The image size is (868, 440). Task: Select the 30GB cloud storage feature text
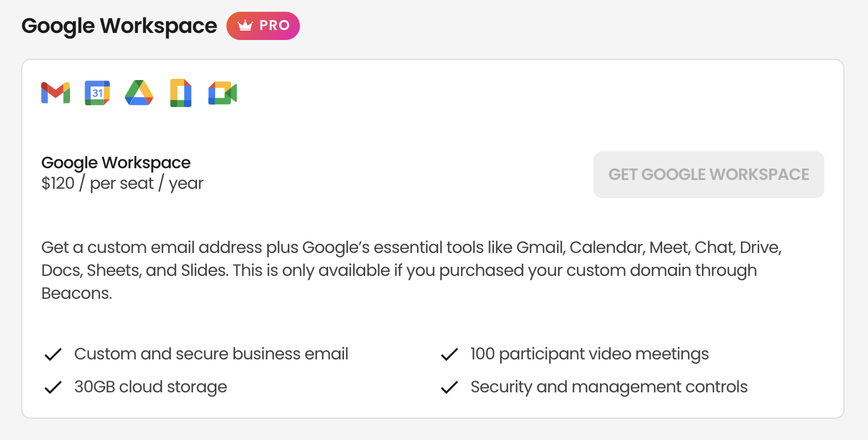click(151, 387)
